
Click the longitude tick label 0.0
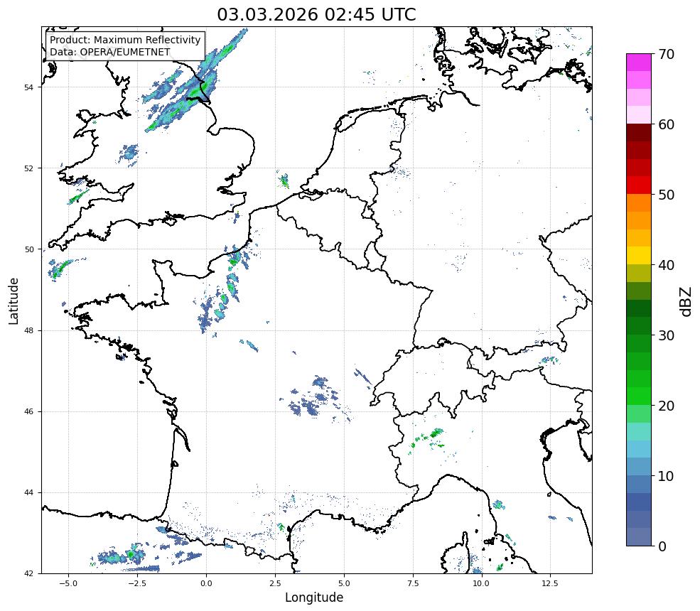[206, 583]
